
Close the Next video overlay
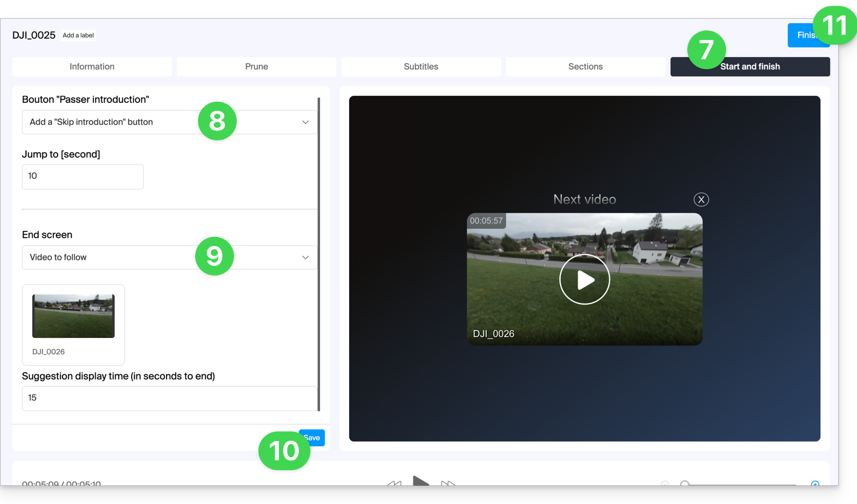click(701, 199)
